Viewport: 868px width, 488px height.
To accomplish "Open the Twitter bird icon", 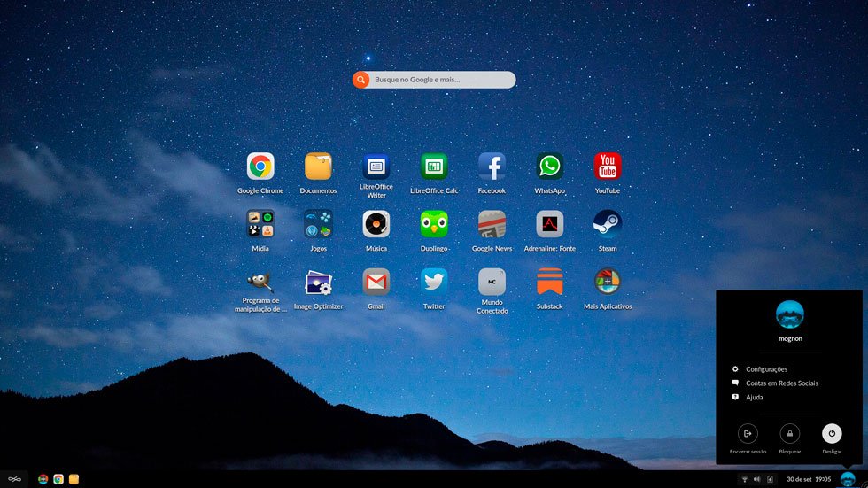I will tap(434, 283).
